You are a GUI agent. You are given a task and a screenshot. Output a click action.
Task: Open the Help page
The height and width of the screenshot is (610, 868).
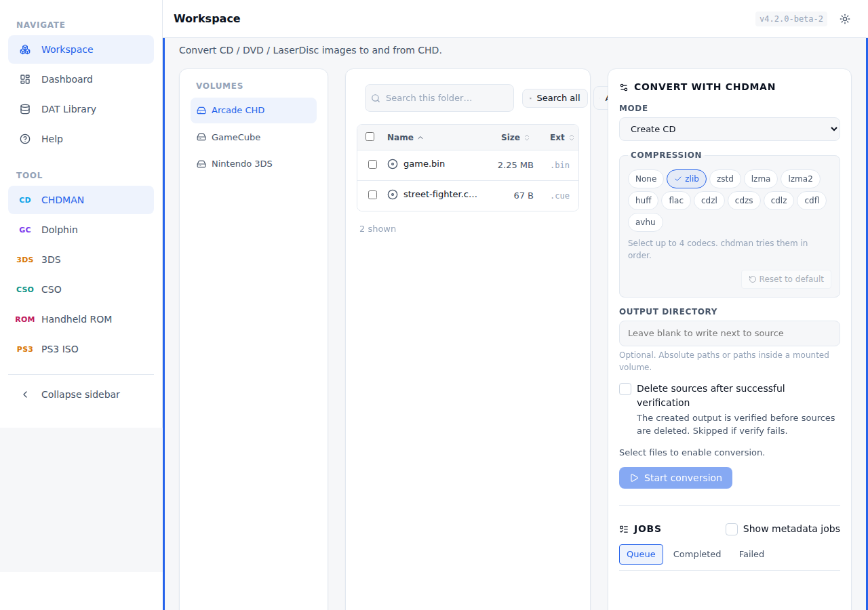[x=81, y=139]
